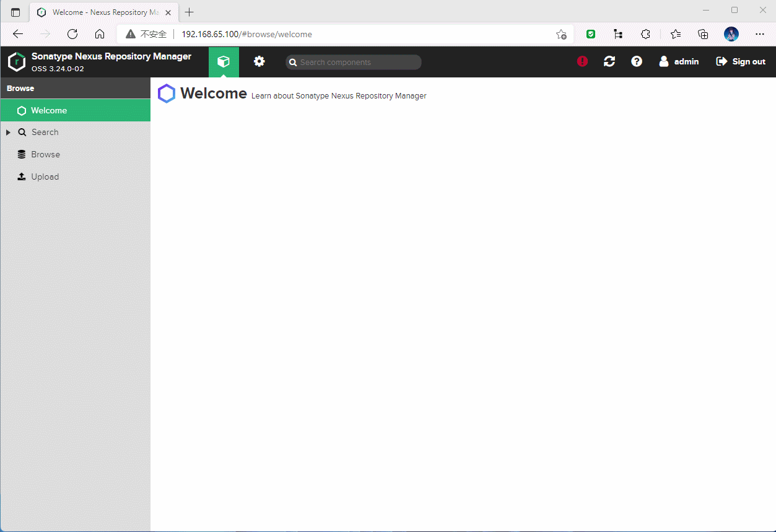Open Search in the sidebar
The height and width of the screenshot is (532, 776).
[x=45, y=132]
